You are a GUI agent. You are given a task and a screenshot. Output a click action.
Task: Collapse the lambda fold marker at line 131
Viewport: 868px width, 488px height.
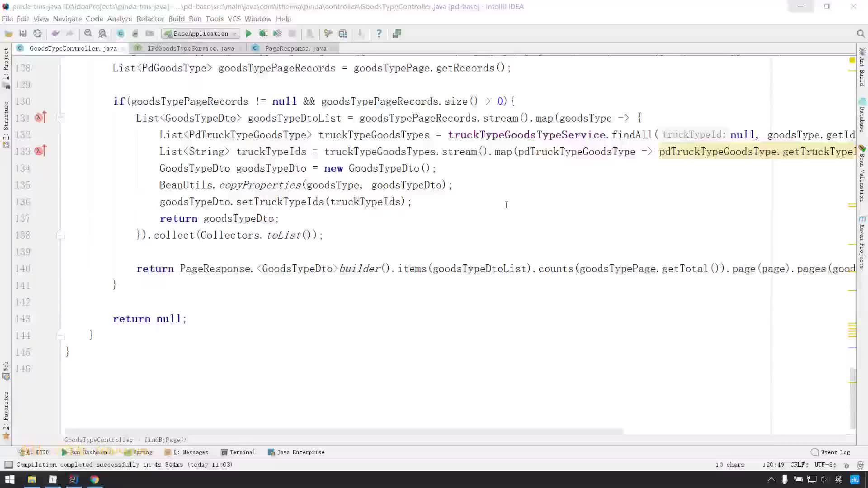pyautogui.click(x=61, y=118)
